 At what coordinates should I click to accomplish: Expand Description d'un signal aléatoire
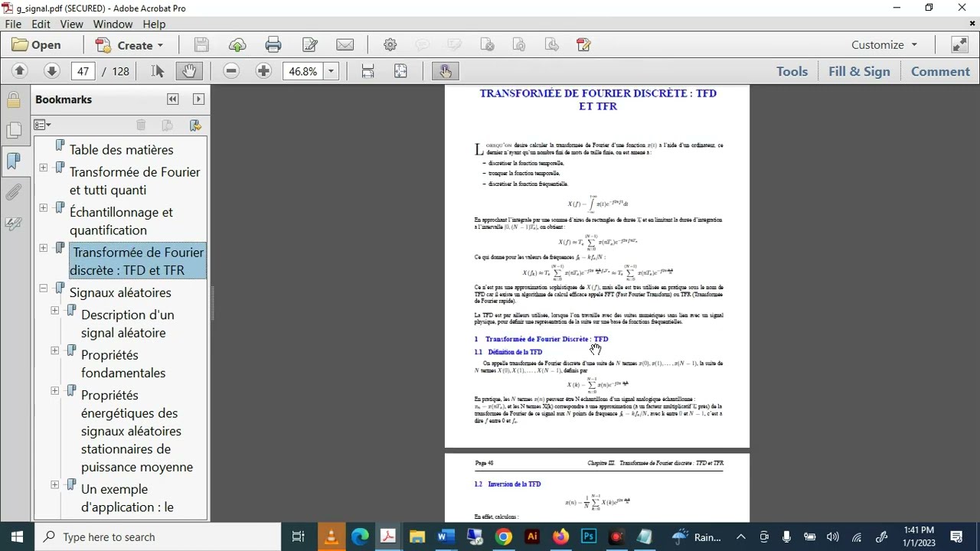(x=55, y=311)
